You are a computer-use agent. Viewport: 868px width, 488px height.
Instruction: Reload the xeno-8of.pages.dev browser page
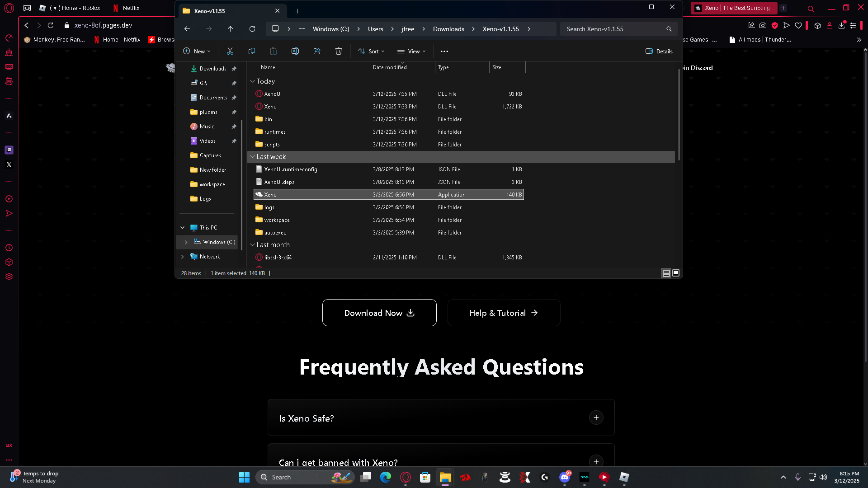click(x=51, y=25)
